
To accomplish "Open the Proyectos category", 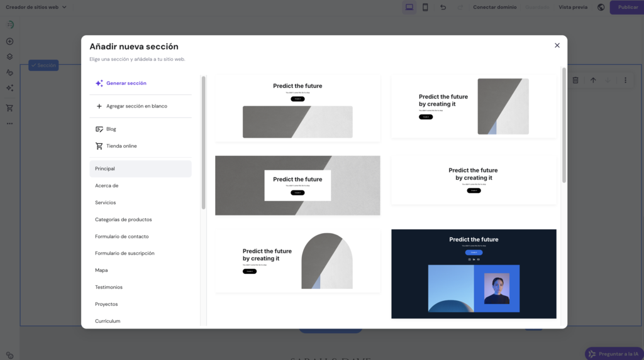I will [x=140, y=304].
